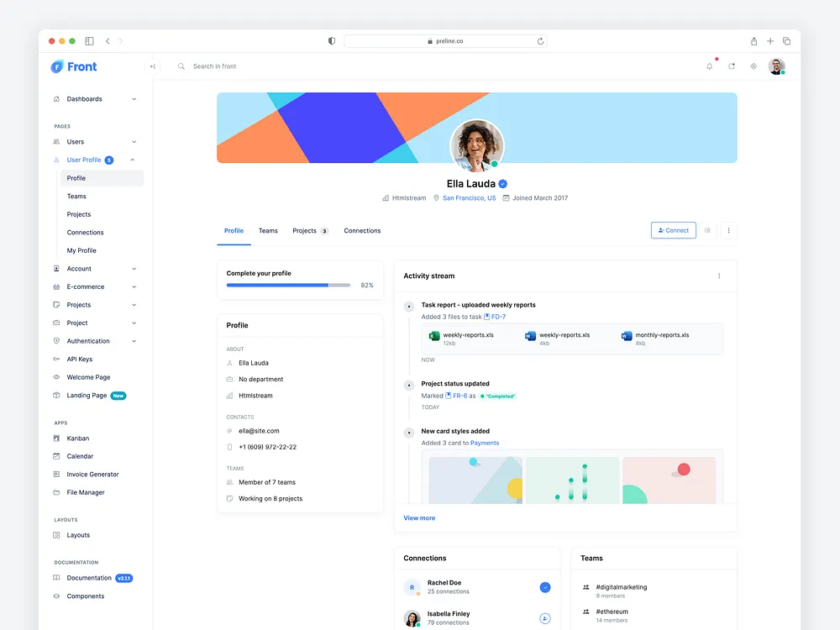This screenshot has height=630, width=840.
Task: Open the View more link in Activity stream
Action: click(x=419, y=518)
